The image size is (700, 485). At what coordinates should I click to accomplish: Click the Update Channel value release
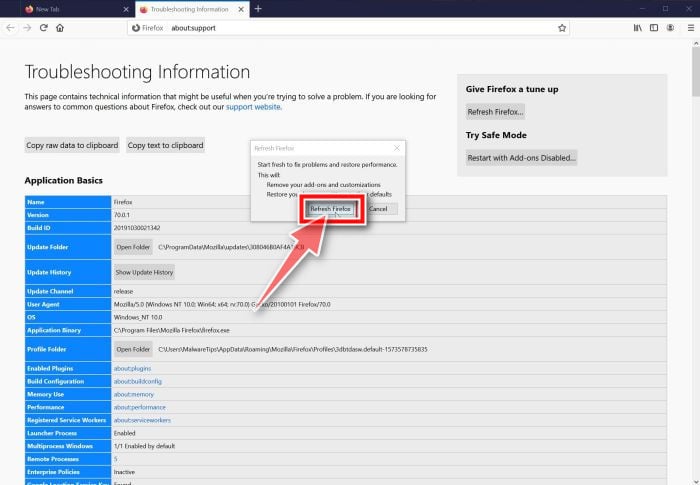tap(123, 291)
